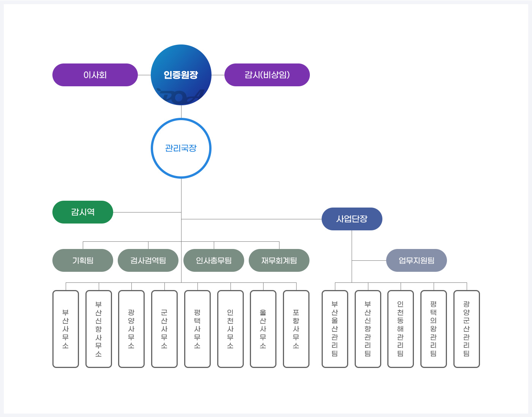Select the 광양사무소 vertical box
Image resolution: width=532 pixels, height=417 pixels.
point(131,329)
